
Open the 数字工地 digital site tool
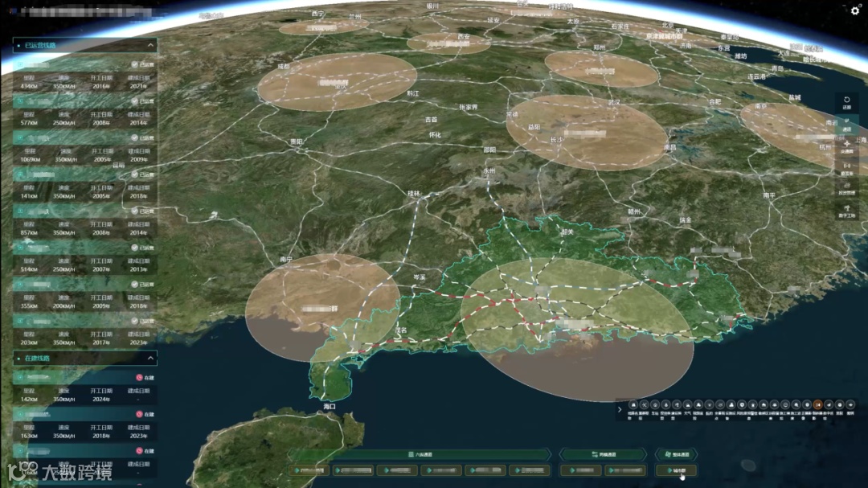(x=846, y=211)
